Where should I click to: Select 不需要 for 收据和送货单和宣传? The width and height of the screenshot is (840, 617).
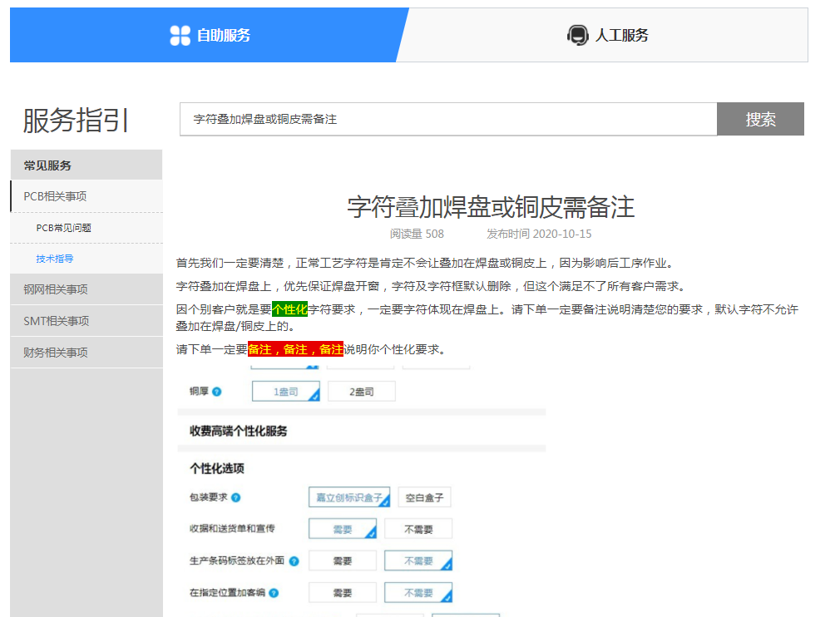(x=418, y=529)
